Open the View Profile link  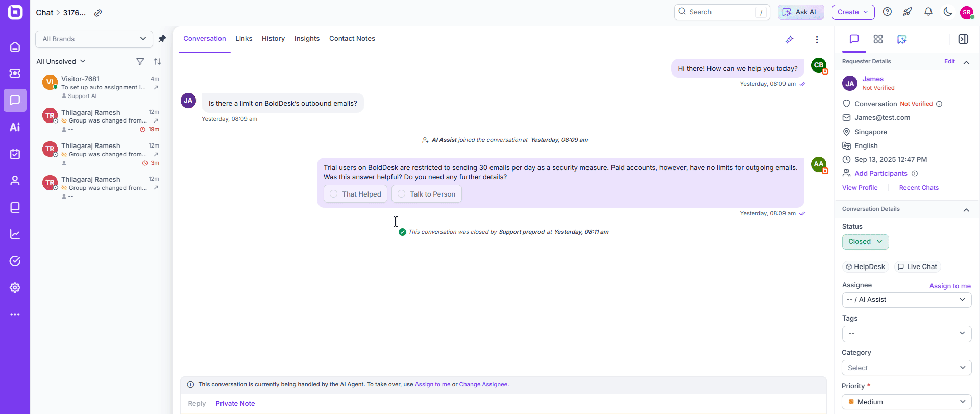(860, 188)
